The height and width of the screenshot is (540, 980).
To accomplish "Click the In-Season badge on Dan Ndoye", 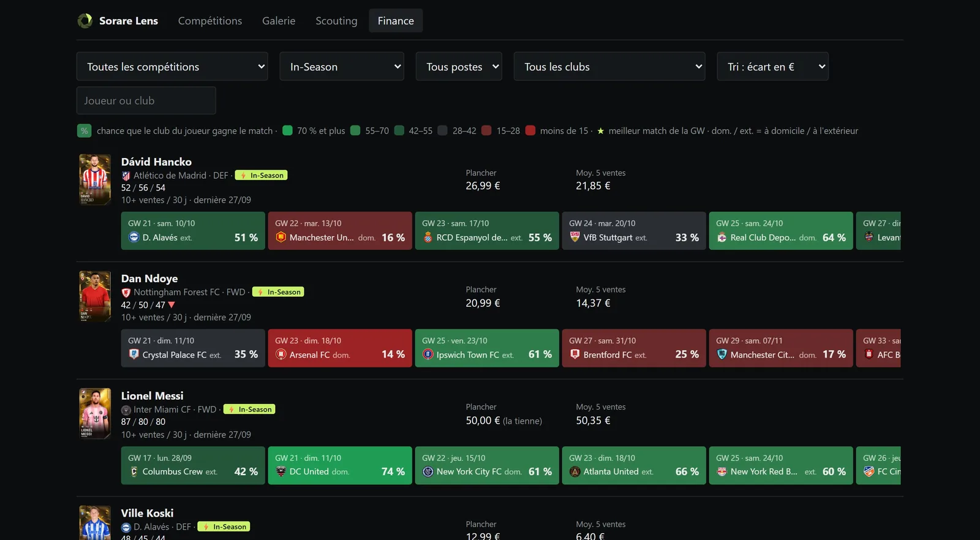I will point(278,292).
